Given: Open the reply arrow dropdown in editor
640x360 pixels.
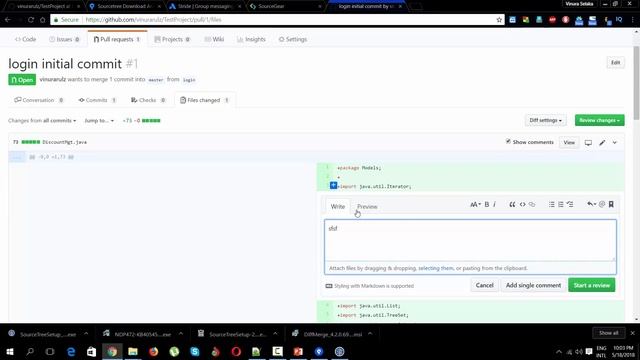Looking at the screenshot, I should click(591, 204).
